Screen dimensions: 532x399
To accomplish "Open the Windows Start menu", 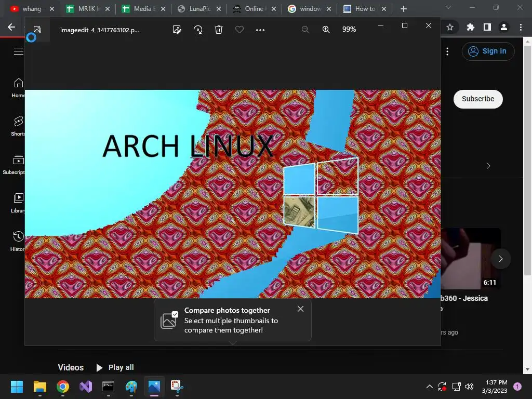I will 17,387.
